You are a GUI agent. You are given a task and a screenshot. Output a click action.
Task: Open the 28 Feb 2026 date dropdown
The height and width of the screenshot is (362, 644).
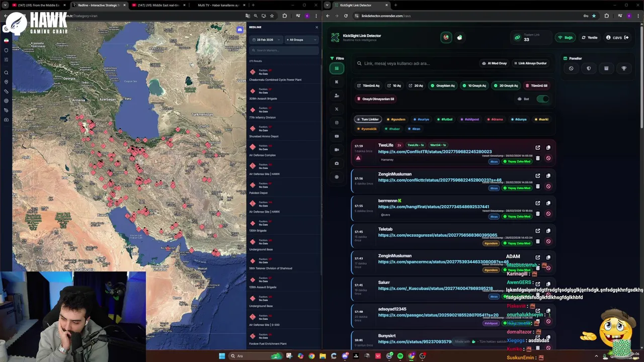266,40
